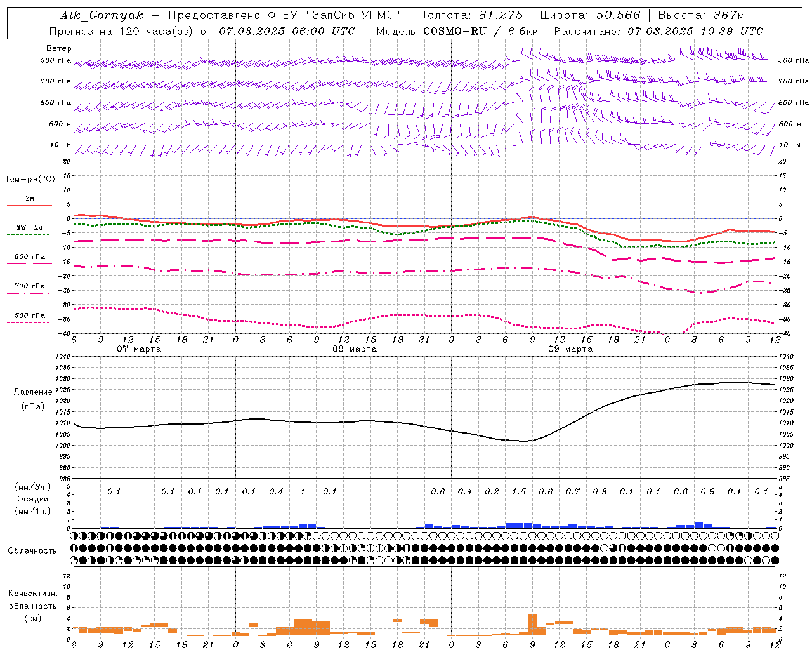The image size is (812, 650).
Task: Click the Alk_Gornyak station title
Action: pyautogui.click(x=101, y=15)
